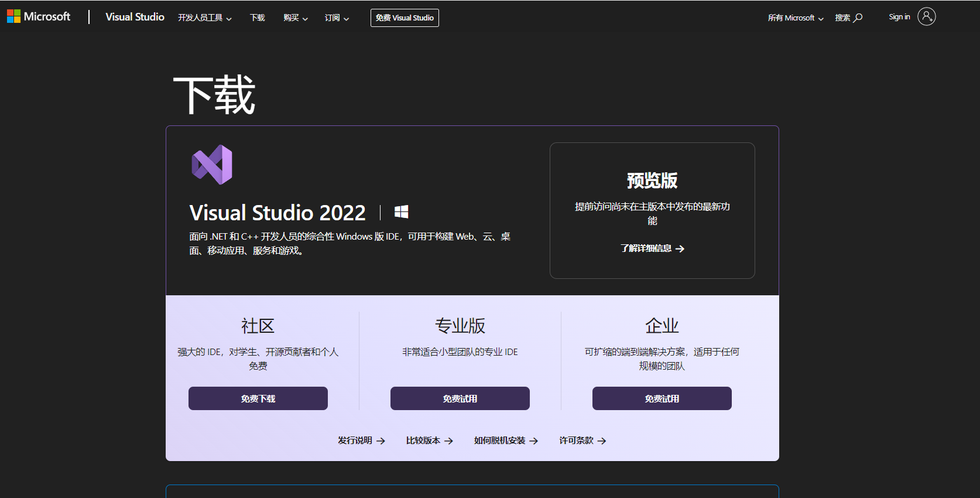
Task: Go to Visual Studio home link
Action: (135, 17)
